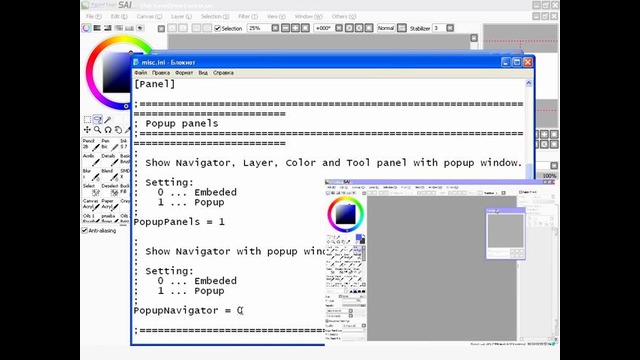Open the Edit menu in SAI
This screenshot has height=360, width=640.
coord(119,16)
